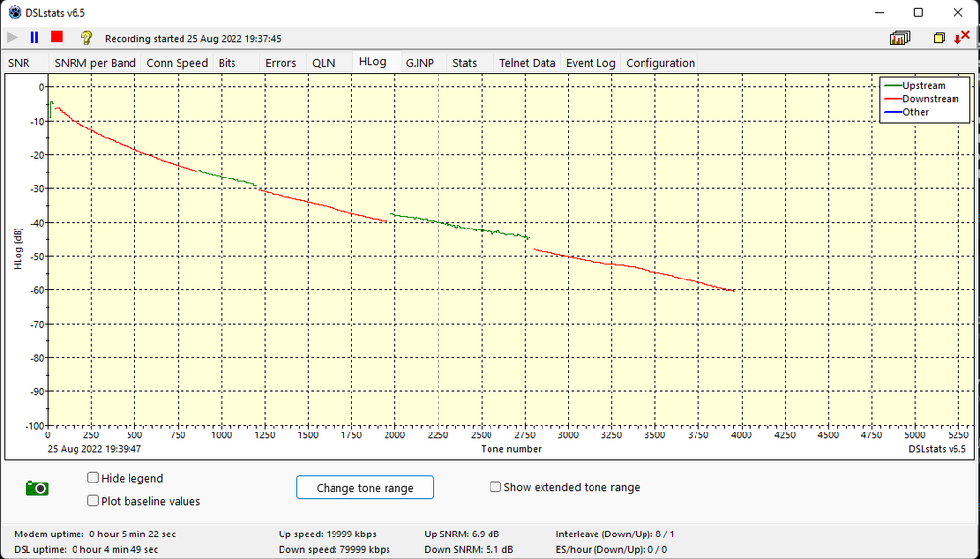
Task: Click the Change tone range button
Action: [x=365, y=488]
